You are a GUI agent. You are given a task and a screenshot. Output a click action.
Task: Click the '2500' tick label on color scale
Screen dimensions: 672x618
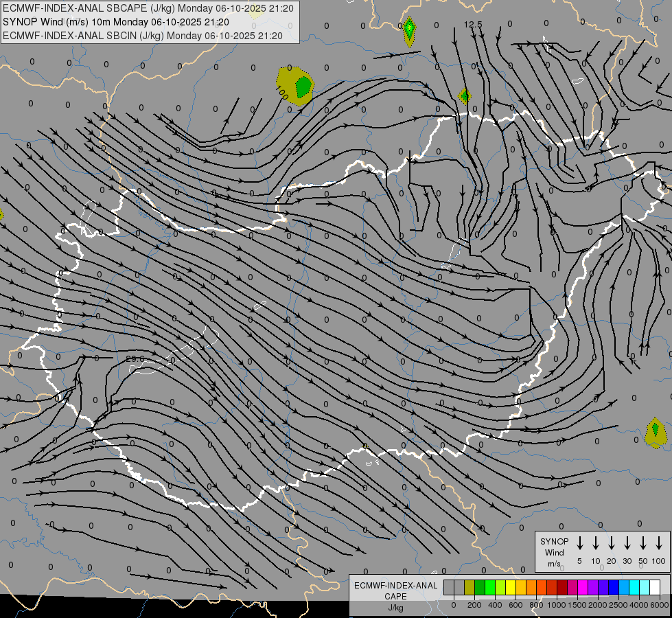pos(618,605)
